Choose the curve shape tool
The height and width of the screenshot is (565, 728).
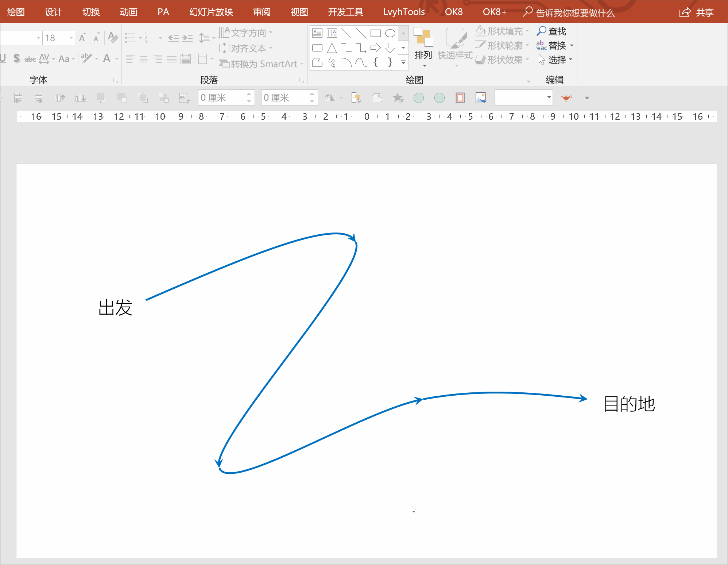pos(361,62)
